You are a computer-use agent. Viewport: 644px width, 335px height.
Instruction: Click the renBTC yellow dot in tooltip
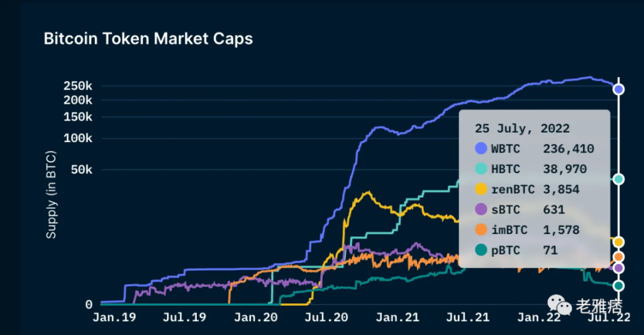pyautogui.click(x=481, y=190)
